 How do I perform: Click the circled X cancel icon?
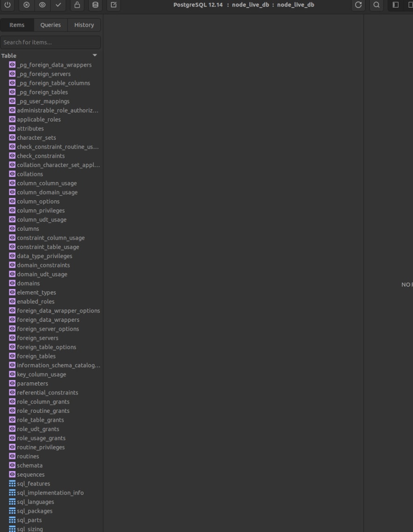coord(26,5)
